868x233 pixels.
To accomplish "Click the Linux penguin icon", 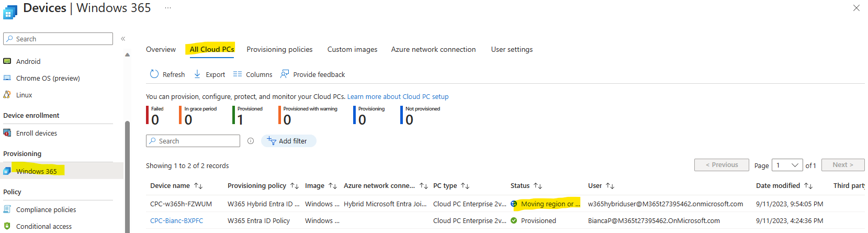I will (x=7, y=95).
